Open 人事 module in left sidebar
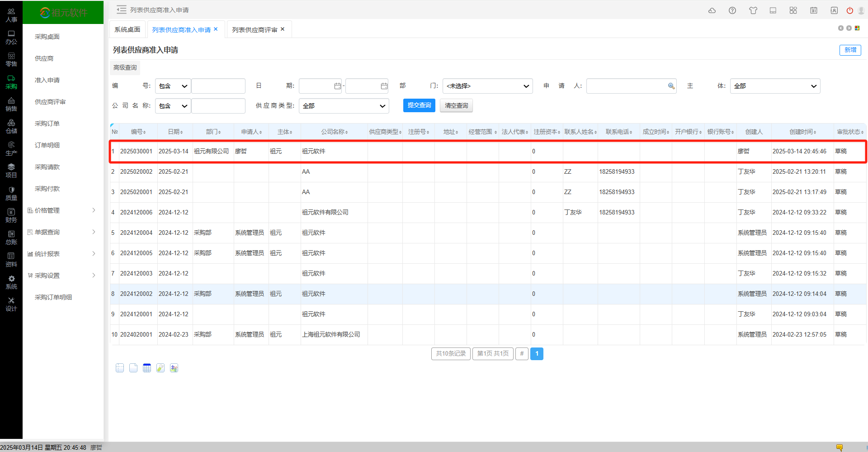Image resolution: width=868 pixels, height=452 pixels. click(x=11, y=15)
